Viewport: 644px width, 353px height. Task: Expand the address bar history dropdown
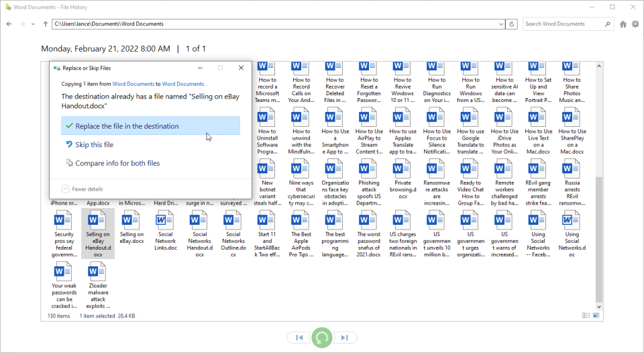click(x=501, y=24)
